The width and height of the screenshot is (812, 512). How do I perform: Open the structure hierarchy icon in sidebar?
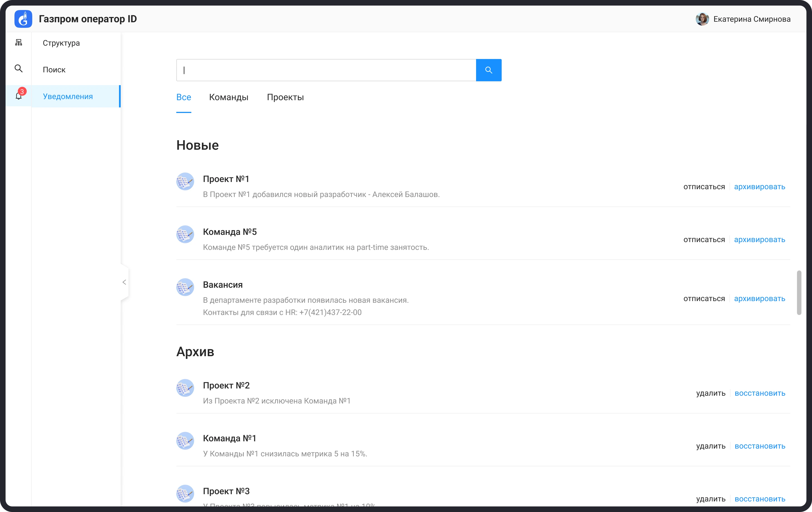coord(19,43)
